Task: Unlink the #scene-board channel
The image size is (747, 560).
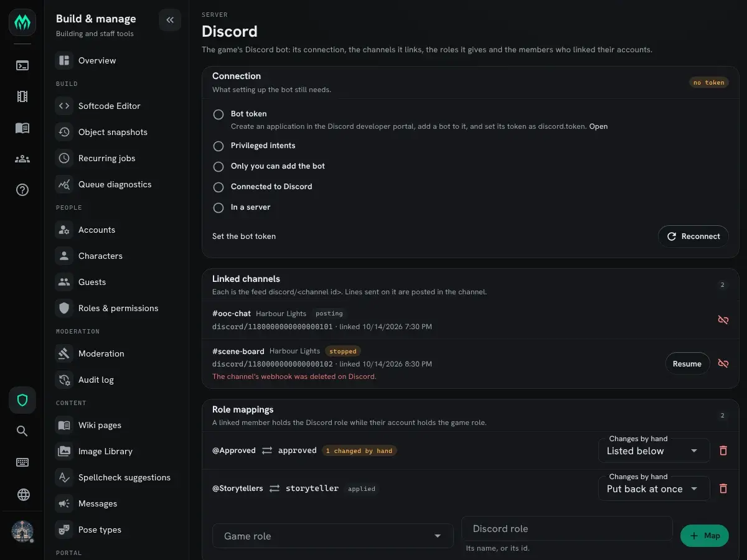Action: 723,363
